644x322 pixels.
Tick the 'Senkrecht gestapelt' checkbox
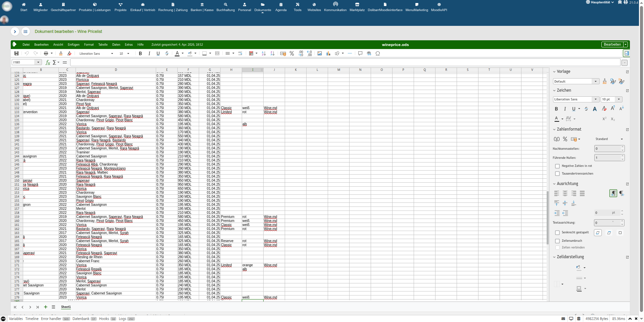click(x=557, y=232)
